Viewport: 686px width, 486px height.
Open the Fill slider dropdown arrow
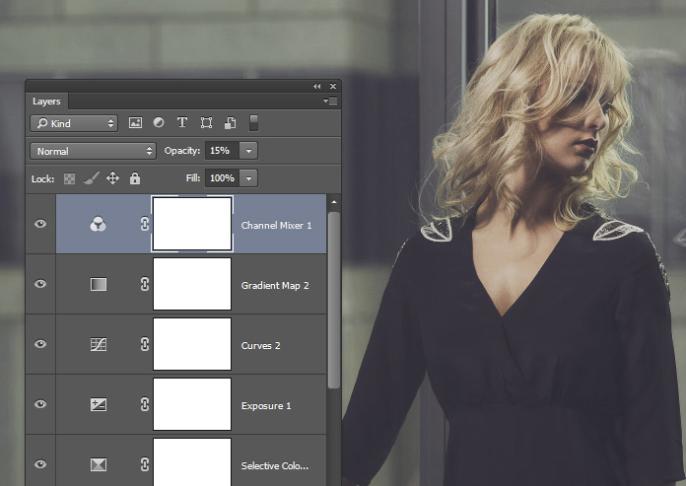[248, 178]
